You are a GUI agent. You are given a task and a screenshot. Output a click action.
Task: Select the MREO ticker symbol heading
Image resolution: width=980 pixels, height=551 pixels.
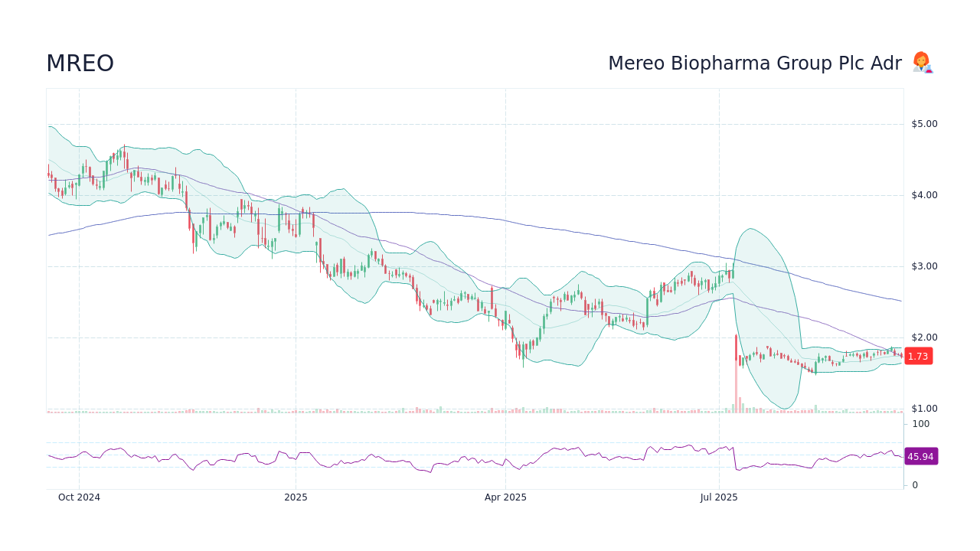(x=80, y=64)
